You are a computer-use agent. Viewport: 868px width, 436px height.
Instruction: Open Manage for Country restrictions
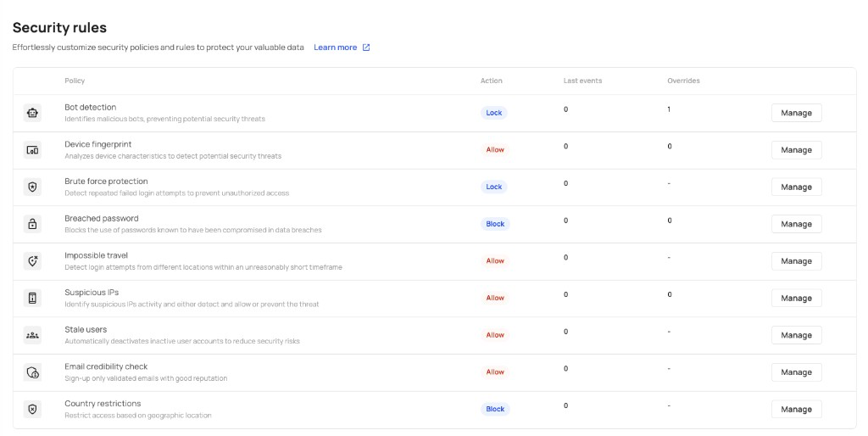(x=796, y=410)
